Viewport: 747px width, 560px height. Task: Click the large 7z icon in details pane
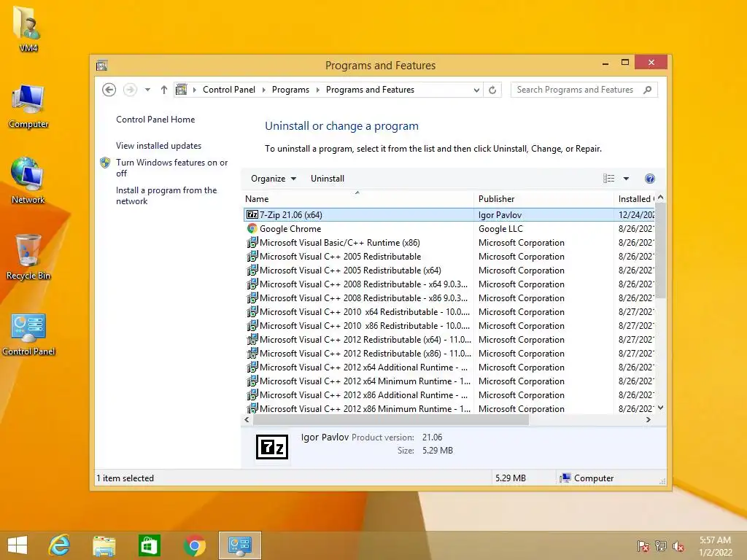[272, 447]
